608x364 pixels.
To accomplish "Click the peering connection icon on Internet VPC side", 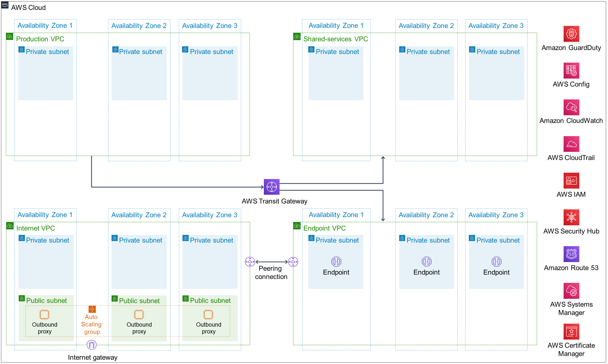I will point(250,262).
